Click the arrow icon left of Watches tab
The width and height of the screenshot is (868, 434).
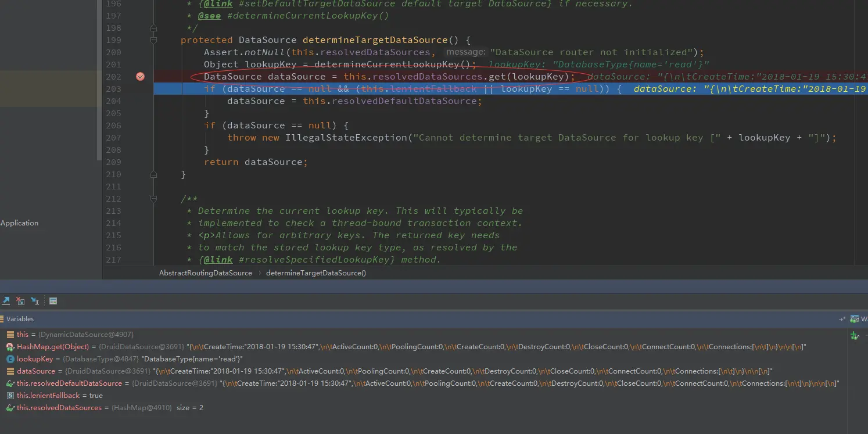pyautogui.click(x=842, y=319)
